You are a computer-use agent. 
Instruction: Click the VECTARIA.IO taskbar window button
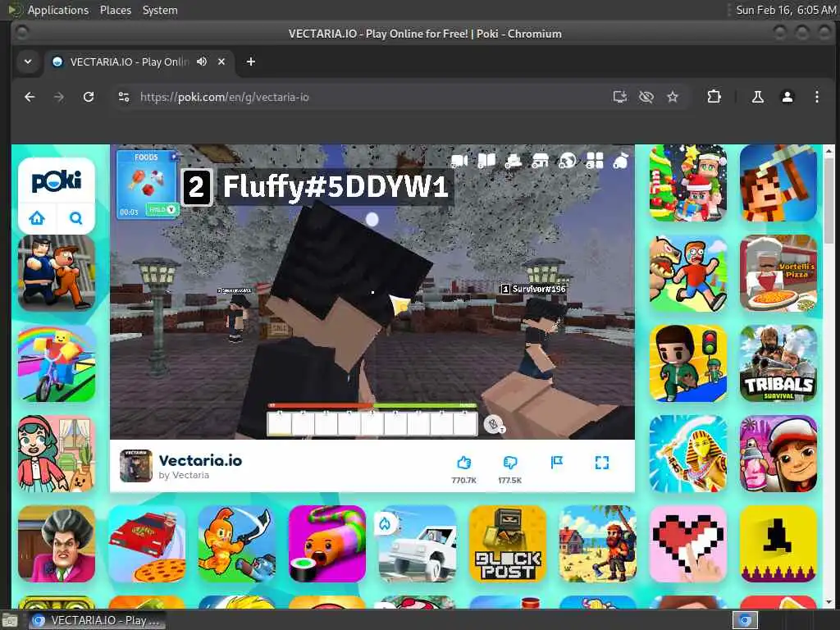point(97,620)
